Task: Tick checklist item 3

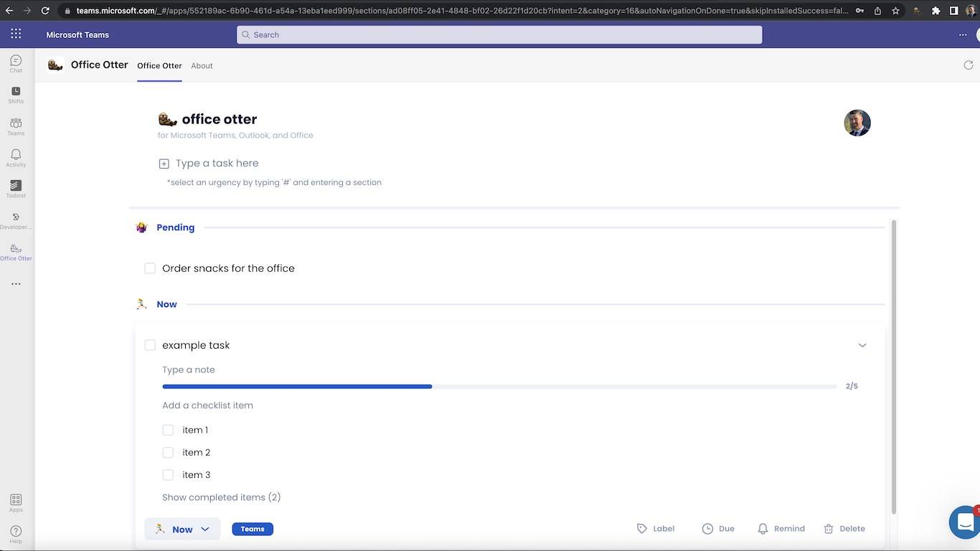Action: tap(168, 475)
